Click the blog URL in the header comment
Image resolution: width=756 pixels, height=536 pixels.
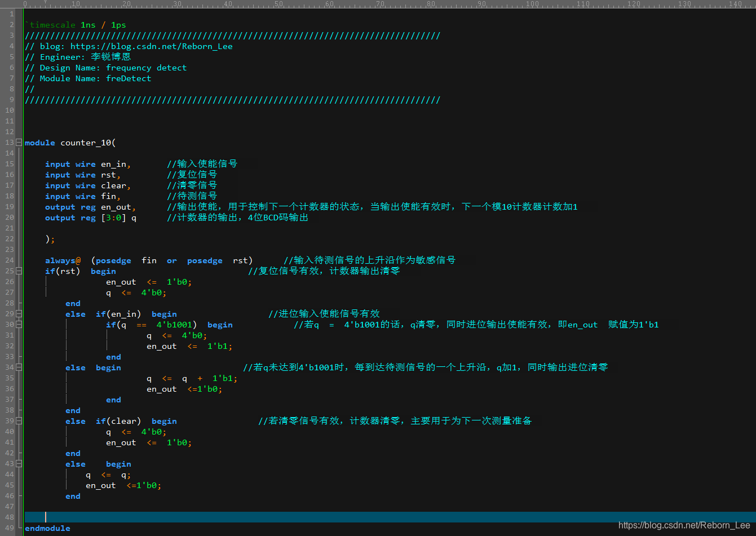click(x=151, y=46)
